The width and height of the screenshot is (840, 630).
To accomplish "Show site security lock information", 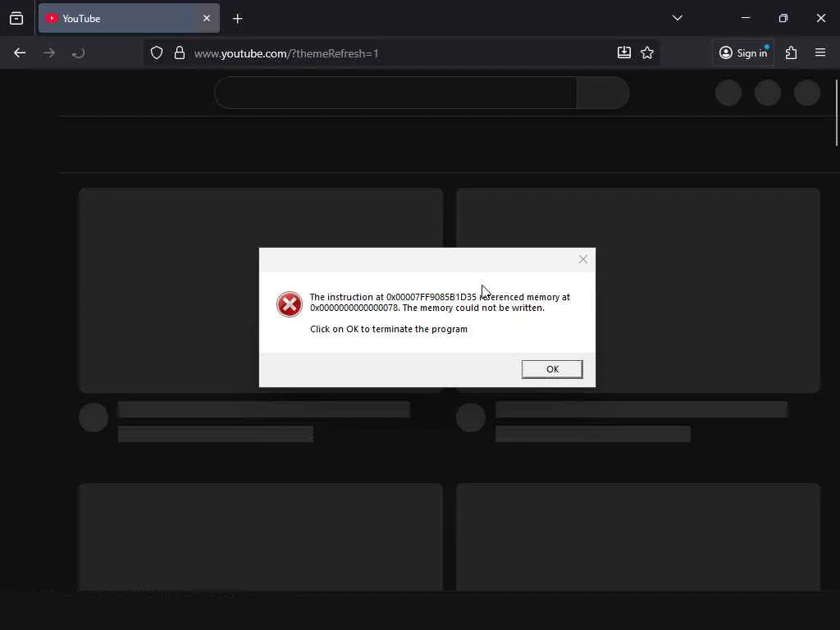I will (180, 53).
